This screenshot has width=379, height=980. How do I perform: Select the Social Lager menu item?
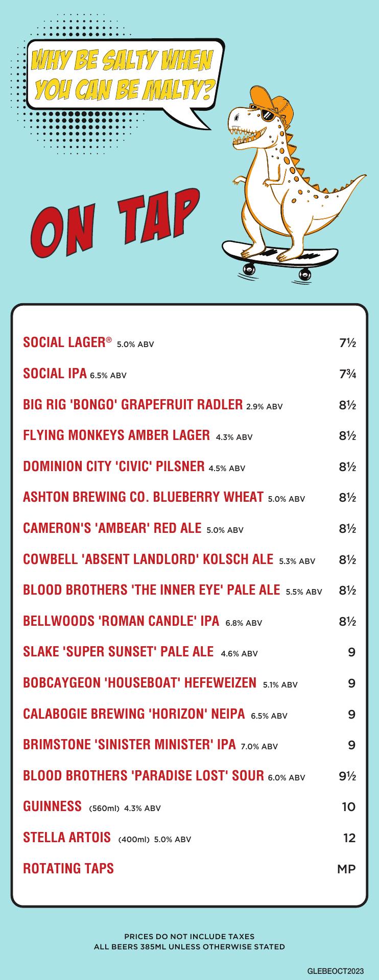click(189, 342)
